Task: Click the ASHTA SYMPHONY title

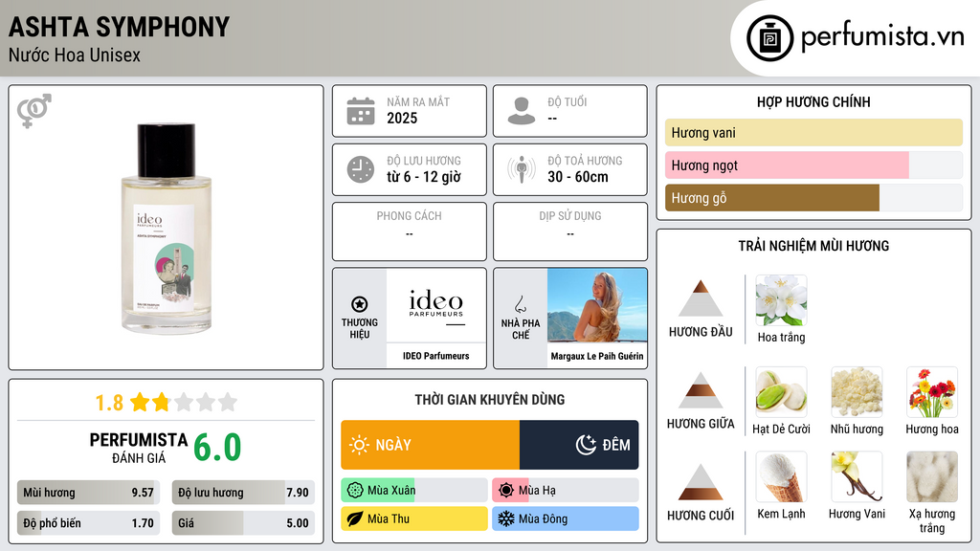Action: click(x=119, y=27)
